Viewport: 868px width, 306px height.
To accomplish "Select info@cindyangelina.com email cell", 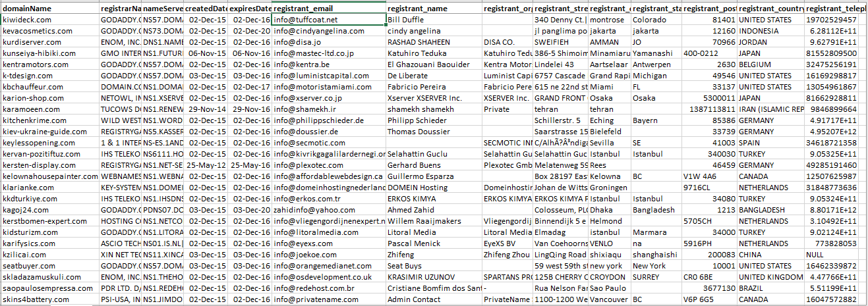I will (328, 31).
